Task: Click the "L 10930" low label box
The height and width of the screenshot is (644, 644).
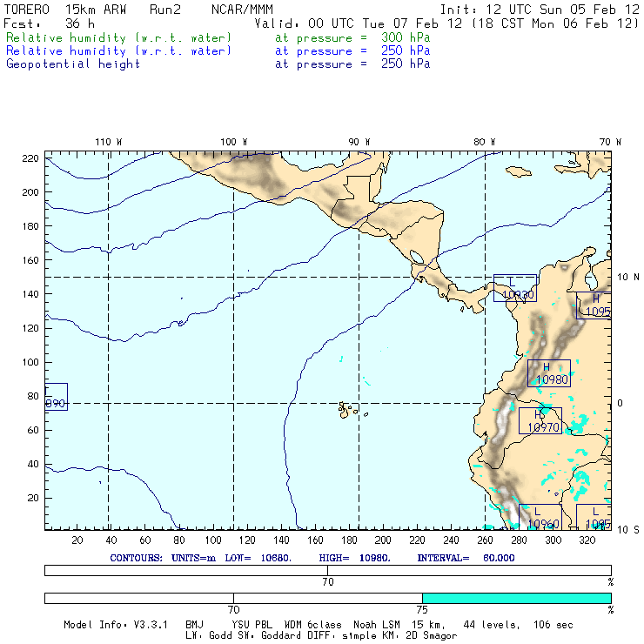Action: (515, 288)
